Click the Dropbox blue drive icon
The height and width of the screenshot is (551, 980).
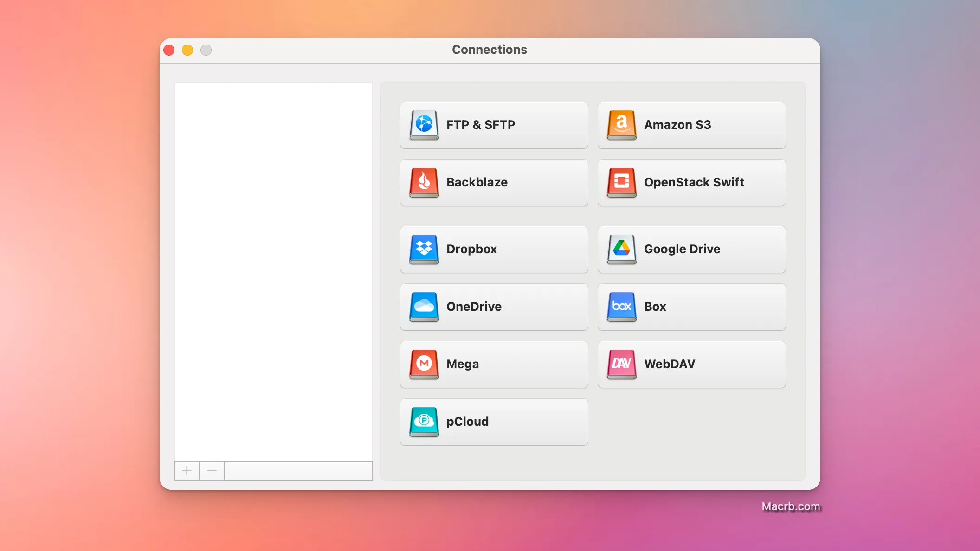[x=424, y=250]
